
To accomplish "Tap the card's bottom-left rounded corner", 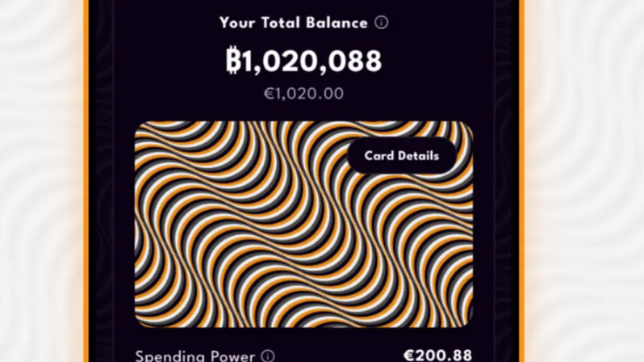I will tap(142, 320).
